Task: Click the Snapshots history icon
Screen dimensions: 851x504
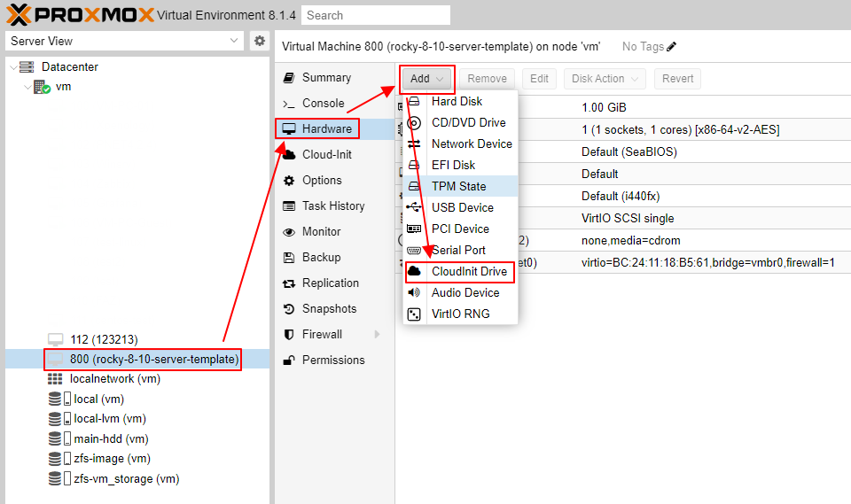Action: (289, 309)
